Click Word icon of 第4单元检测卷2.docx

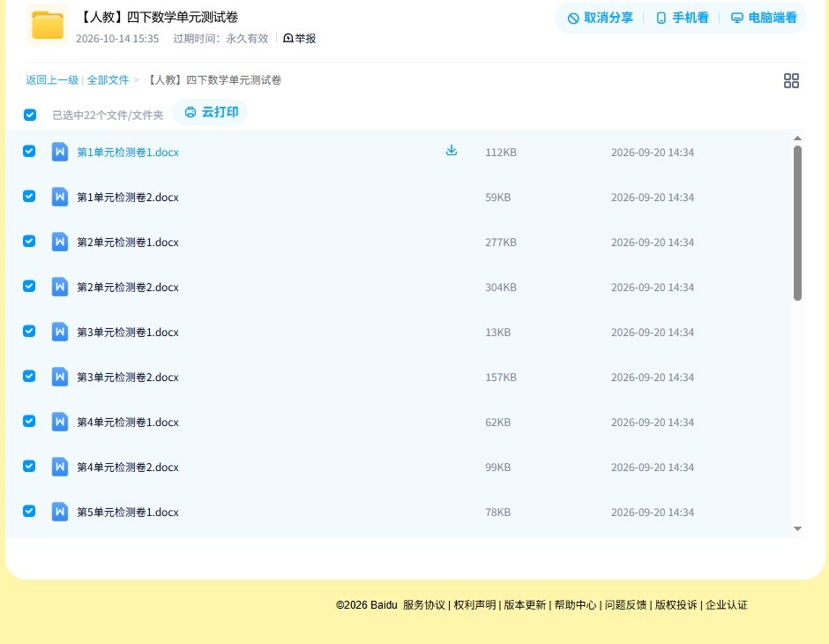click(60, 467)
